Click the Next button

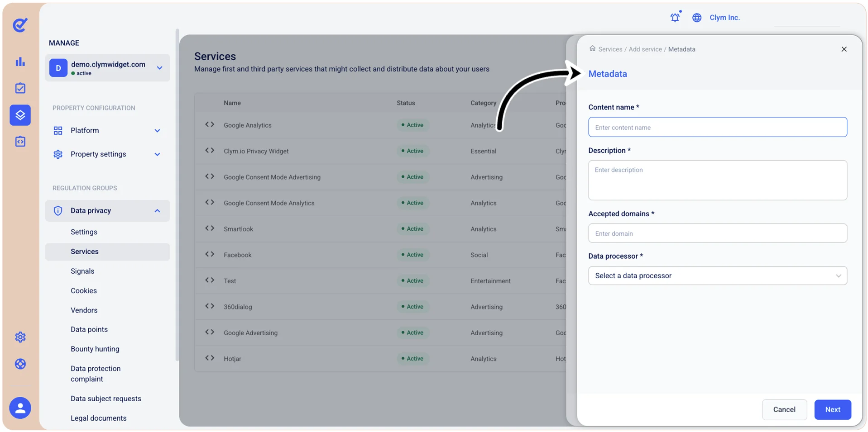tap(832, 409)
